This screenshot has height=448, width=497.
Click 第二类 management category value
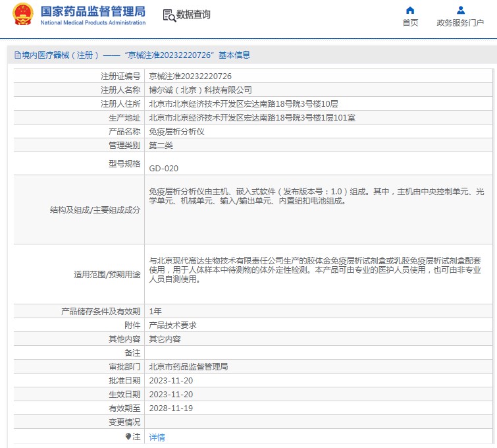point(161,146)
